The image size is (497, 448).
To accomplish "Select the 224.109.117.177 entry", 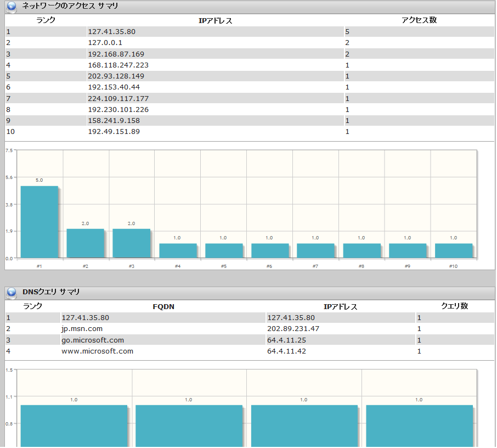I will click(x=118, y=98).
